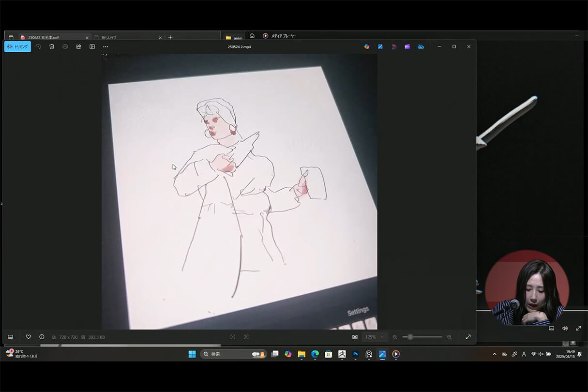
Task: Delete the image with the trash icon
Action: point(52,46)
